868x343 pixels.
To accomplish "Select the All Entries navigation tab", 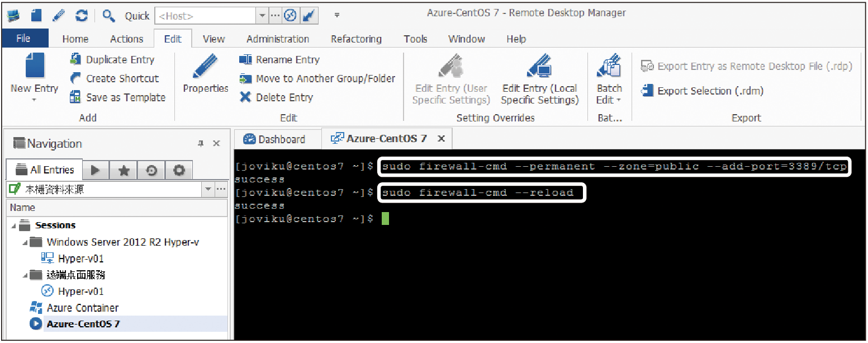I will coord(44,170).
